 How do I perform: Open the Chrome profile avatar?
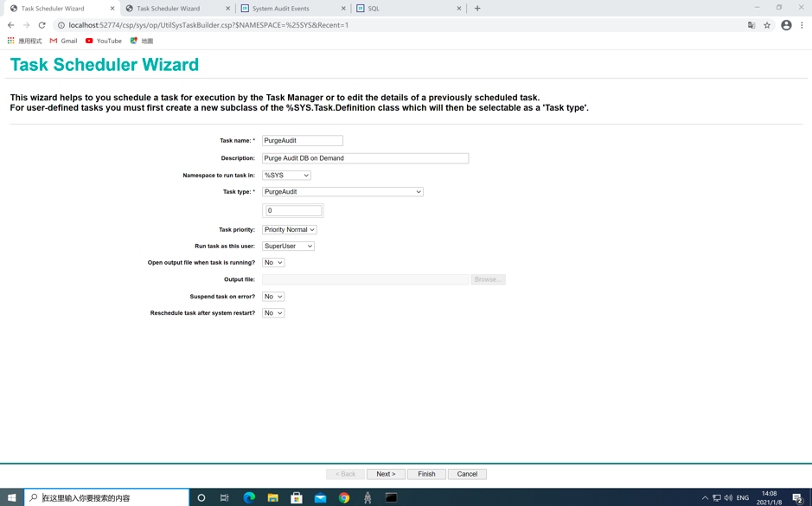click(786, 25)
